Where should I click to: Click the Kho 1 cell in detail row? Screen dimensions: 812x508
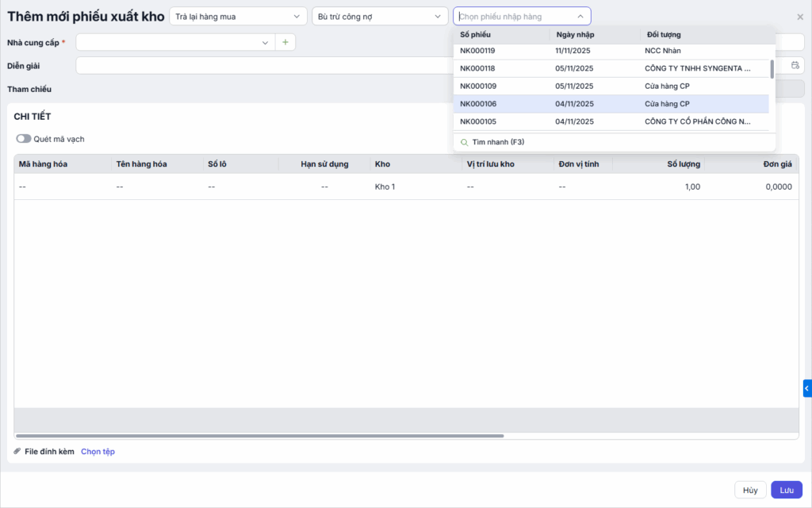coord(416,187)
